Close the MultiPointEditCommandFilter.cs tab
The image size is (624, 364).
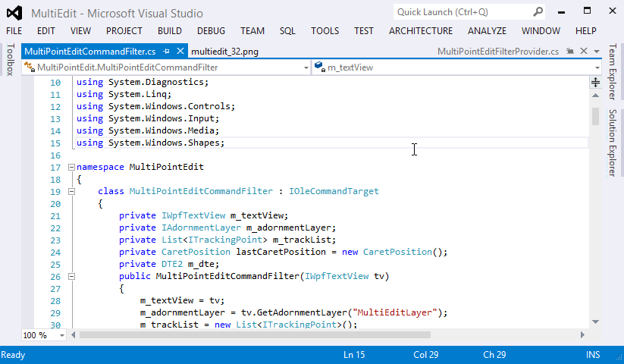[x=180, y=52]
